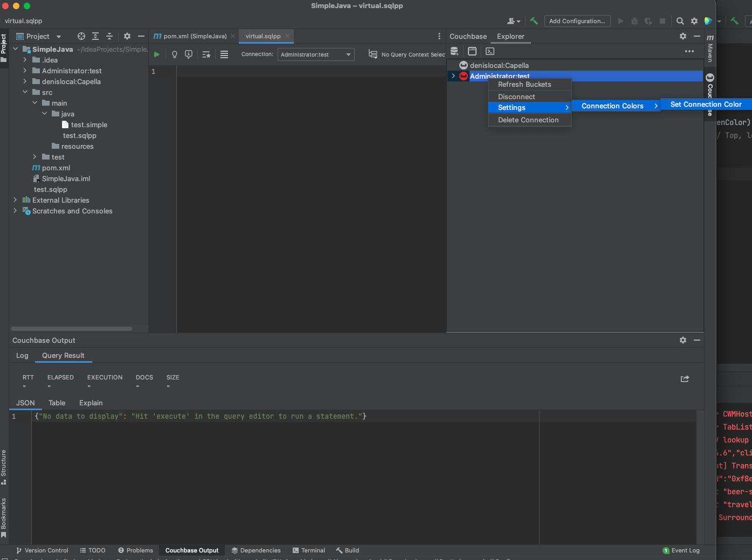This screenshot has height=560, width=752.
Task: Click Add Configuration button
Action: point(577,21)
